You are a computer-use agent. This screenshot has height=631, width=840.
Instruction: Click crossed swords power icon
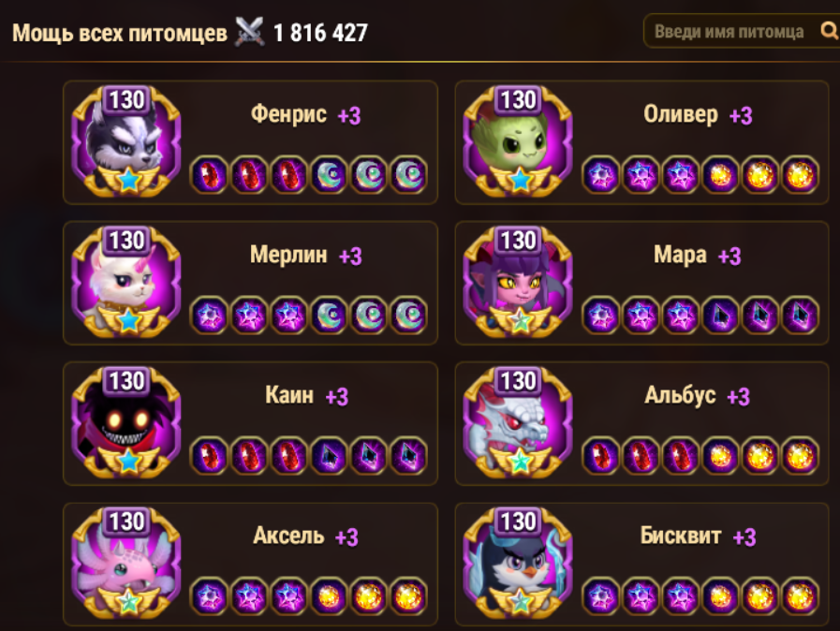250,32
